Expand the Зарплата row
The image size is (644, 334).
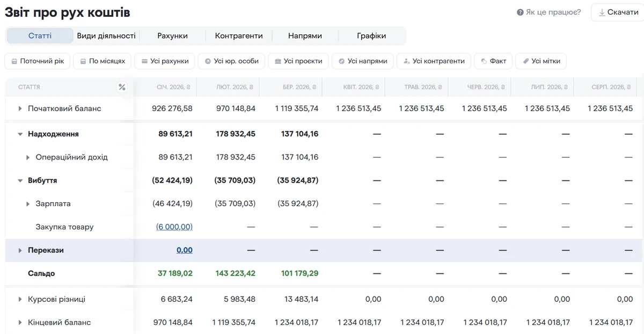coord(28,204)
